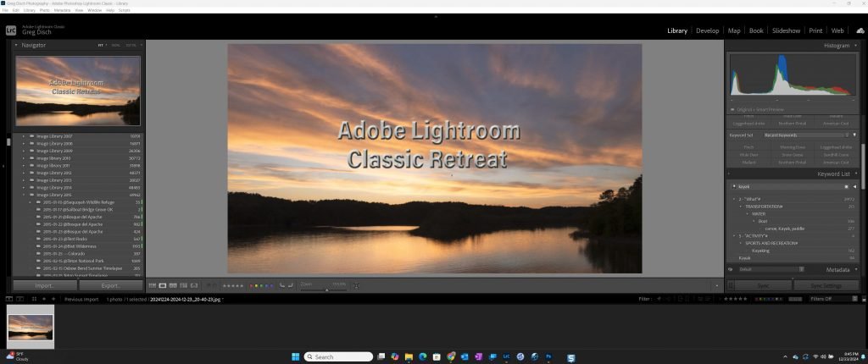Open the Slideshow module
This screenshot has width=868, height=364.
coord(786,31)
